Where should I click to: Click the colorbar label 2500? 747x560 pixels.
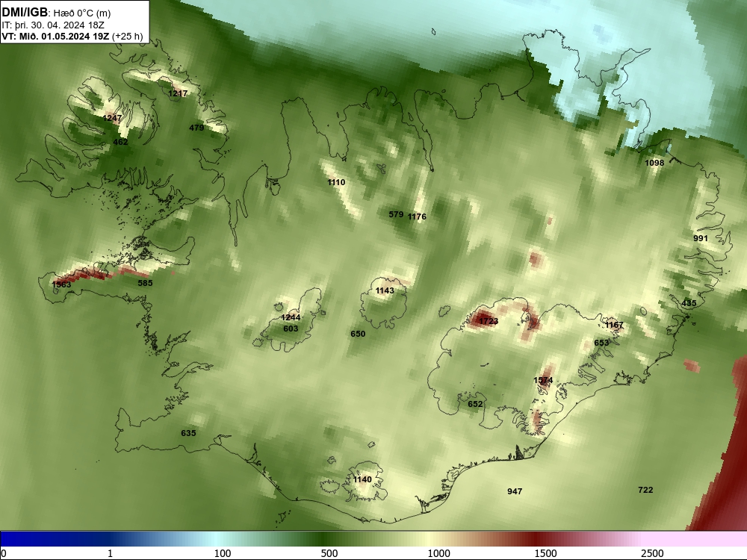point(652,553)
